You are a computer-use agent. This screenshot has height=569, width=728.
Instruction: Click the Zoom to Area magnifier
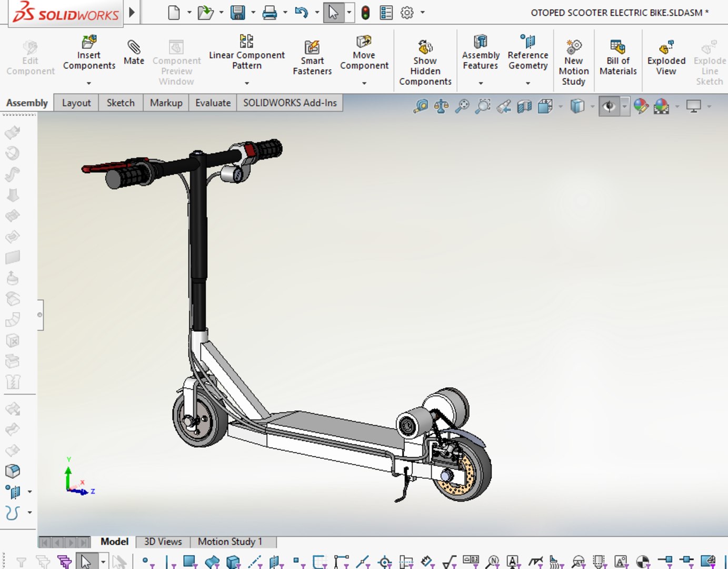click(483, 106)
